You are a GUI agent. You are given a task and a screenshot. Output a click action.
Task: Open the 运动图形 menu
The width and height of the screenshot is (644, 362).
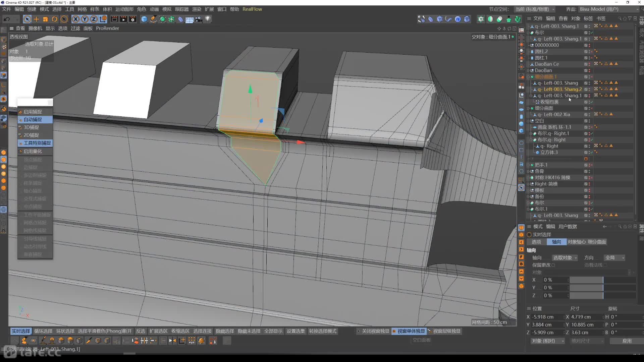click(124, 9)
